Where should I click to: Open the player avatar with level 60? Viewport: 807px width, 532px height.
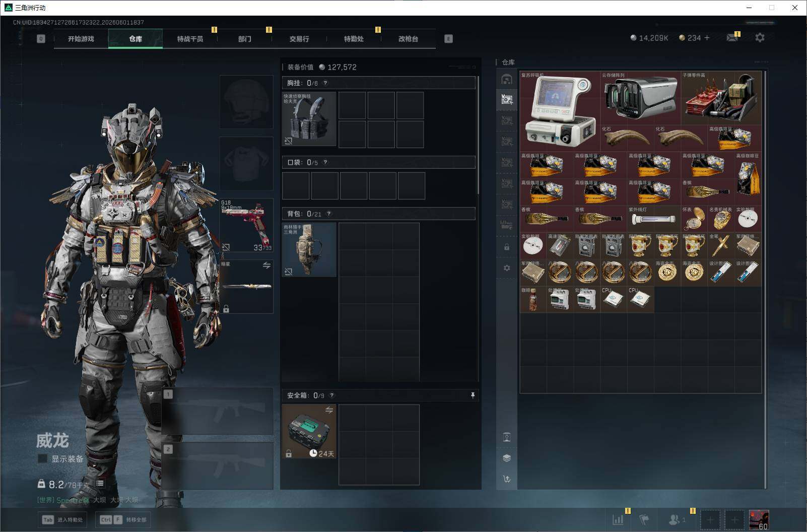click(x=759, y=519)
